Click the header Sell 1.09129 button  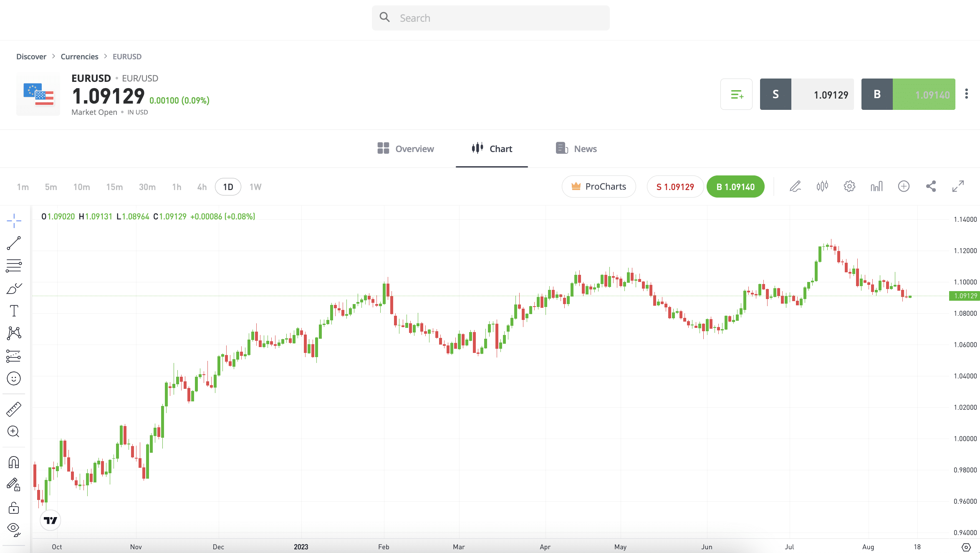tap(807, 94)
